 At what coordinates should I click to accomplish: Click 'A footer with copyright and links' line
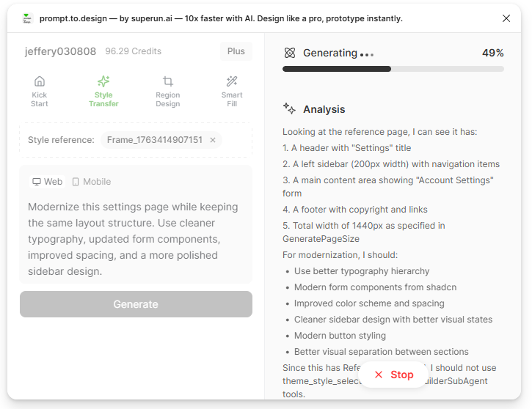tap(355, 210)
